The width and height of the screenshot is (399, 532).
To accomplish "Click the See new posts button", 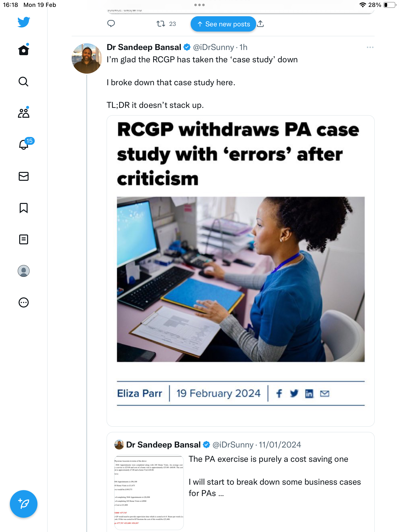I will pyautogui.click(x=223, y=24).
